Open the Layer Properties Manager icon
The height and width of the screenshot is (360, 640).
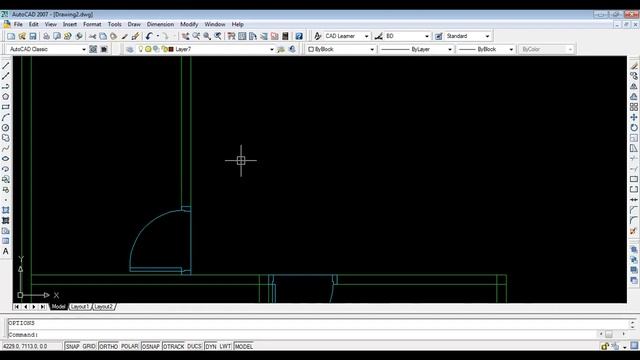130,49
